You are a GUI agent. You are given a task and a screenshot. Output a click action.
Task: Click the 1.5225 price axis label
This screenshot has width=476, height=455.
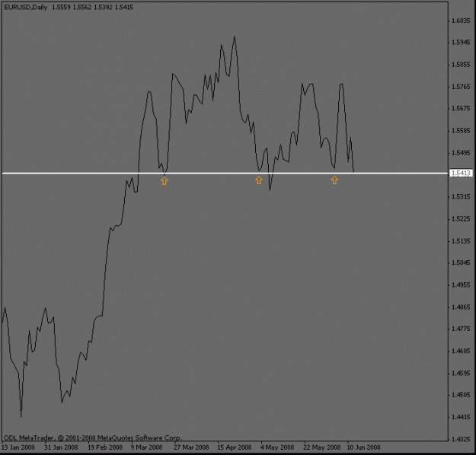point(461,218)
